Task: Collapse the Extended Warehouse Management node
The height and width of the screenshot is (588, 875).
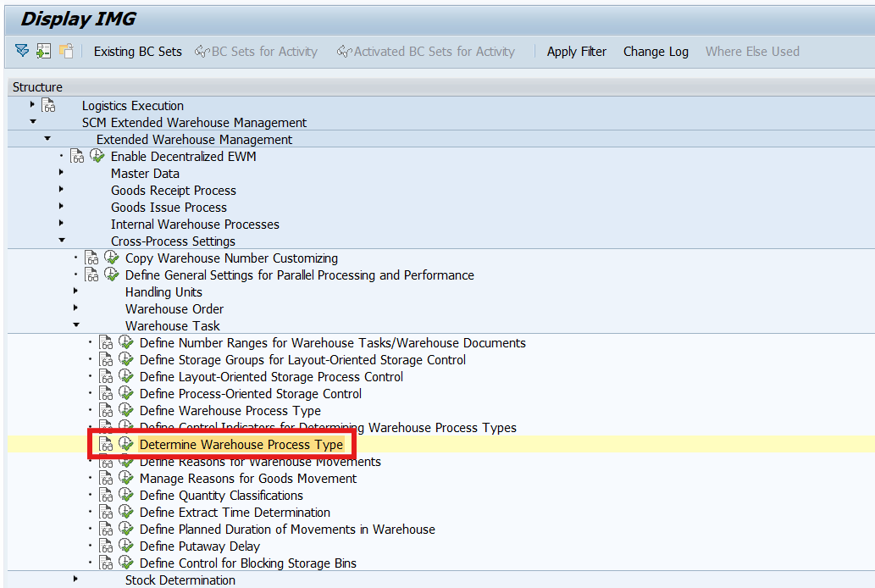Action: [x=47, y=138]
